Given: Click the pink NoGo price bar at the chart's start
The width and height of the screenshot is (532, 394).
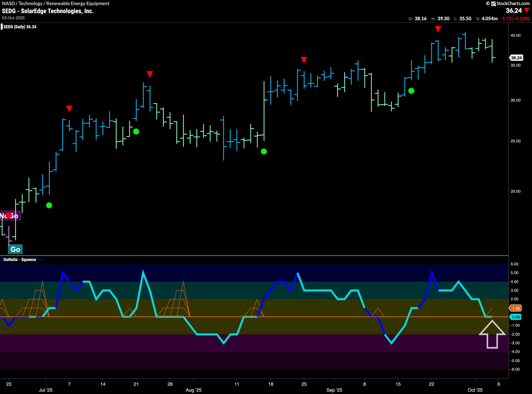Looking at the screenshot, I should [9, 236].
